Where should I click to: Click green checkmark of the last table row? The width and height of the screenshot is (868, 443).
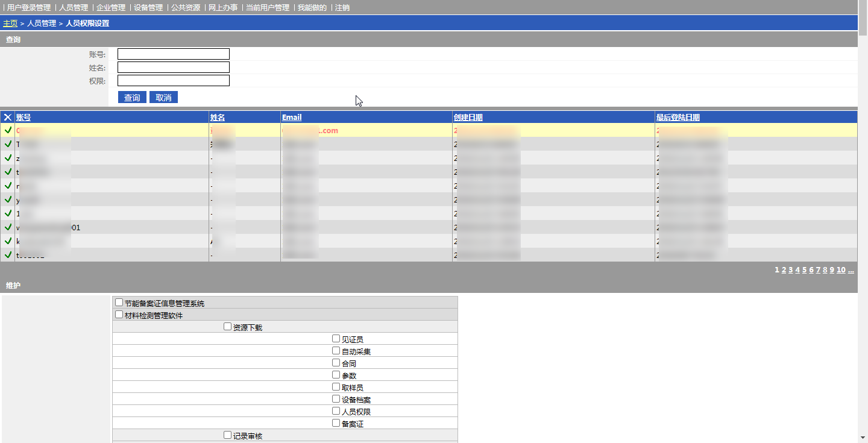tap(8, 255)
